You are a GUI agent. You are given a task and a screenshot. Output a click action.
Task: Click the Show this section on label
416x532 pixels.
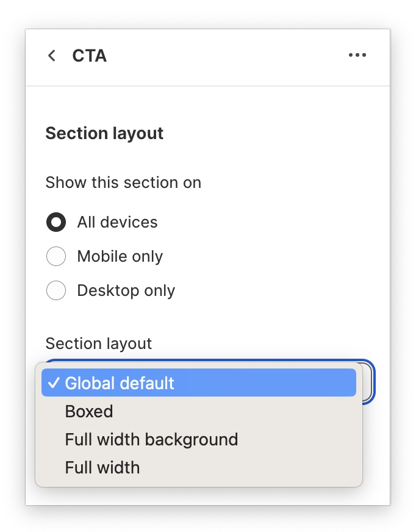[x=123, y=182]
